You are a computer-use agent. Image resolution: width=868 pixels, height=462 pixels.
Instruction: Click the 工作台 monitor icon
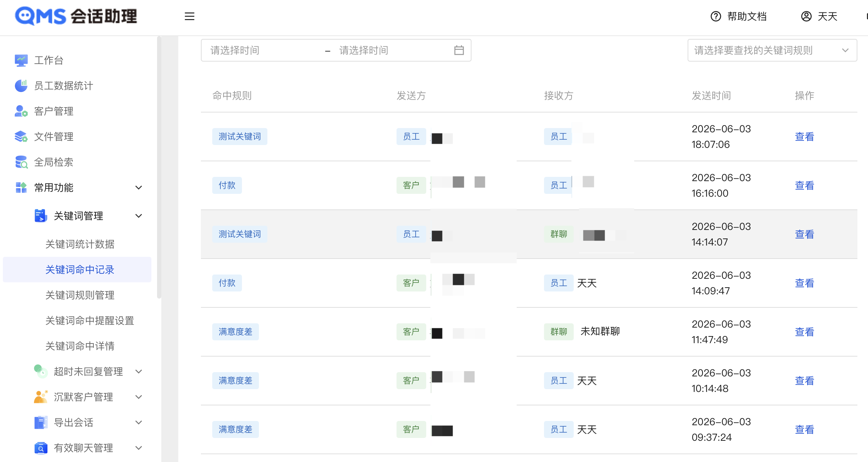21,60
